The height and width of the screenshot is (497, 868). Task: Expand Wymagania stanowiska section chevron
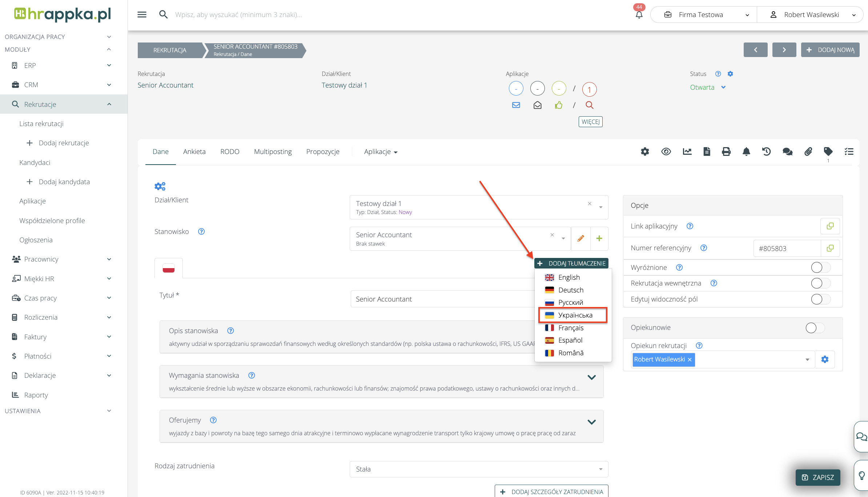tap(591, 377)
